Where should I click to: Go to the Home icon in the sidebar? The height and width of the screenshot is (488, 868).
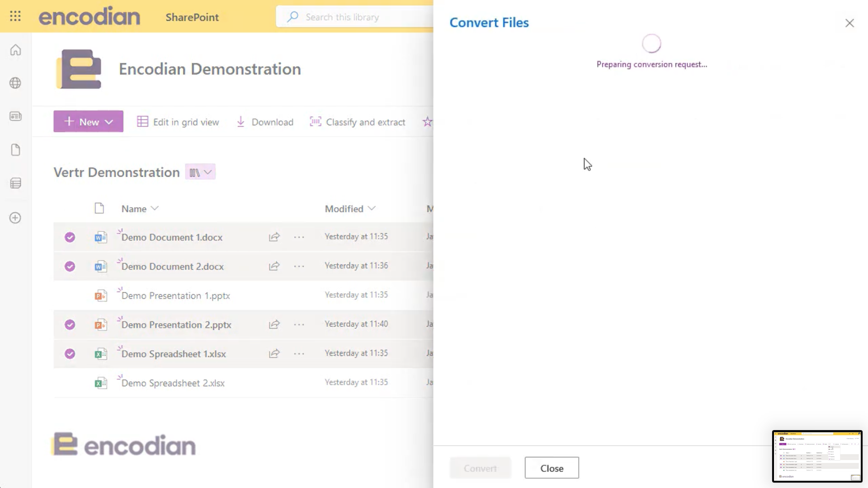pyautogui.click(x=15, y=50)
